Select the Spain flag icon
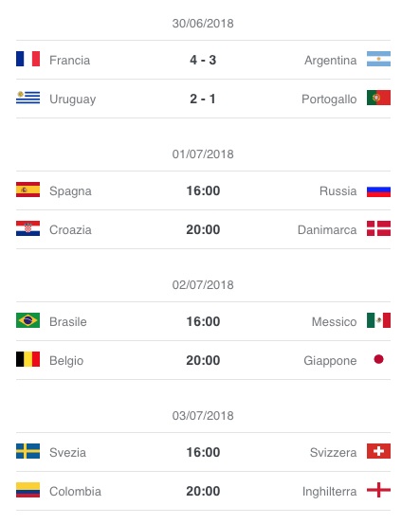The height and width of the screenshot is (524, 420). coord(27,190)
